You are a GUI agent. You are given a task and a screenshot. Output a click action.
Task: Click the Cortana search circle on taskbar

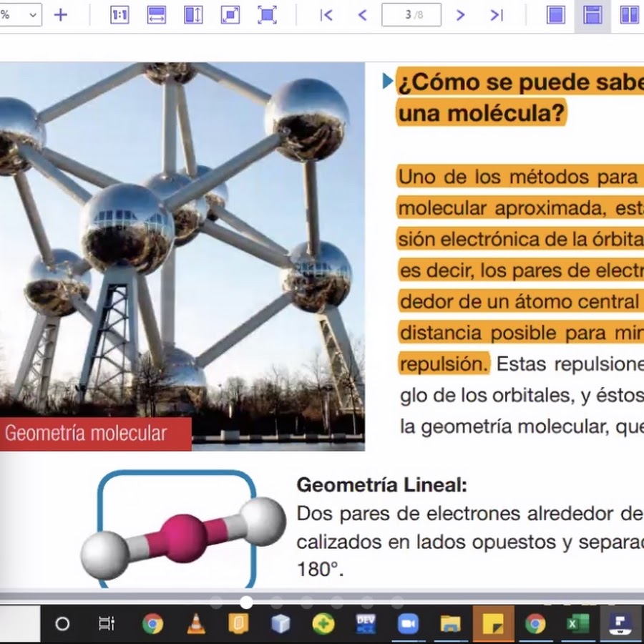(x=62, y=624)
